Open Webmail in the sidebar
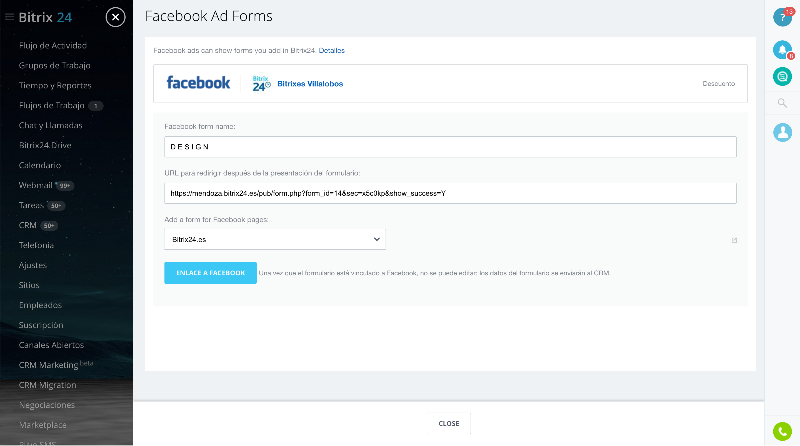The height and width of the screenshot is (446, 800). coord(36,185)
